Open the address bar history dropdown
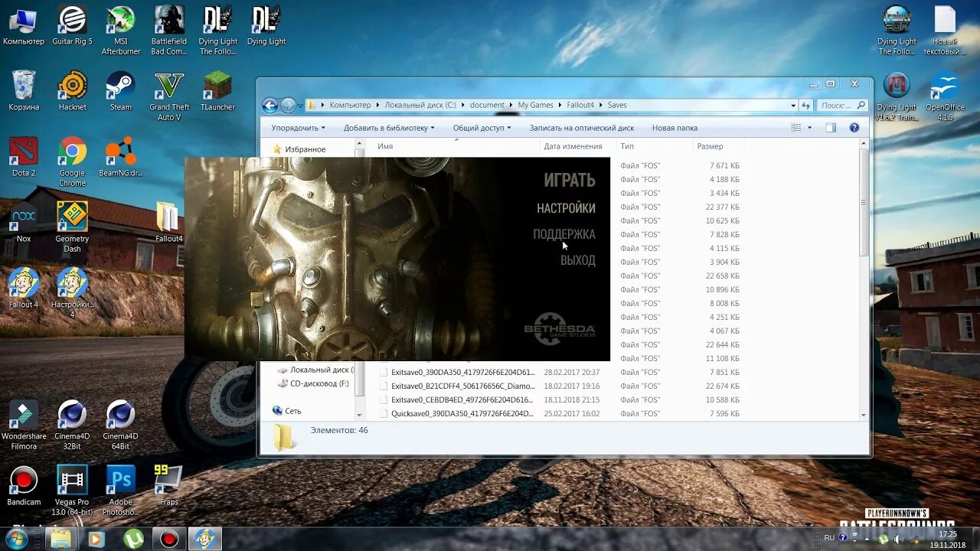Viewport: 980px width, 551px height. (793, 106)
